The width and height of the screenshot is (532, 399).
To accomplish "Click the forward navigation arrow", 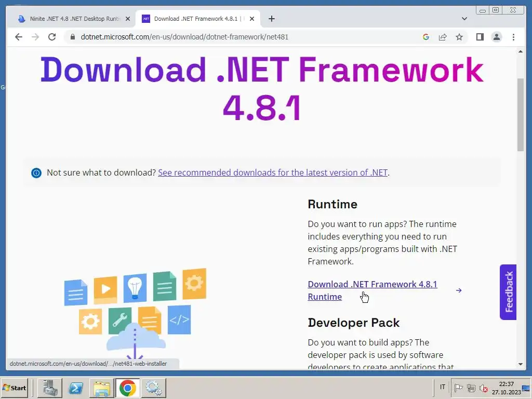I will click(x=35, y=37).
